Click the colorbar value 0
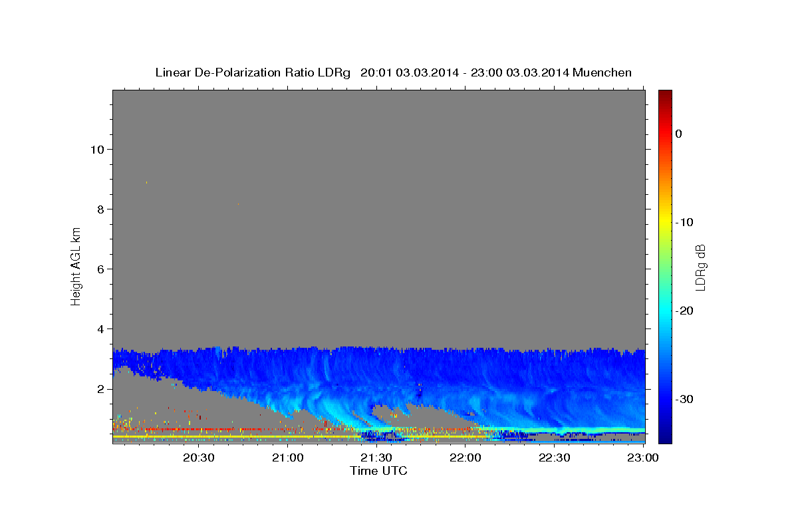 (679, 134)
